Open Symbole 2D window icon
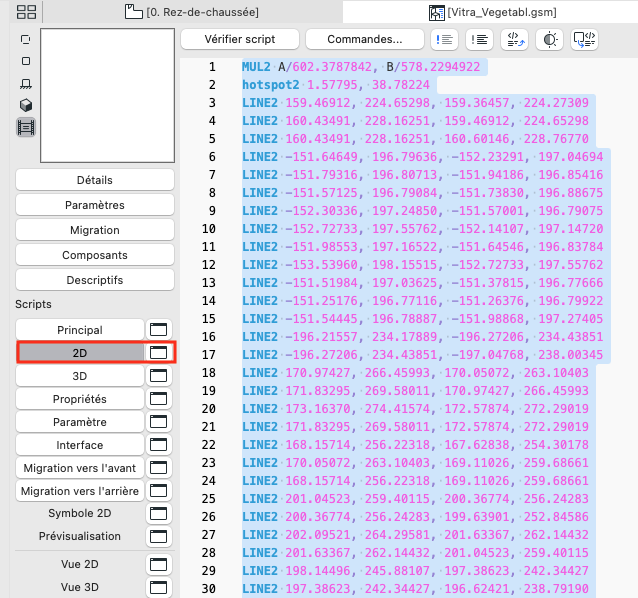The height and width of the screenshot is (598, 638). click(158, 513)
